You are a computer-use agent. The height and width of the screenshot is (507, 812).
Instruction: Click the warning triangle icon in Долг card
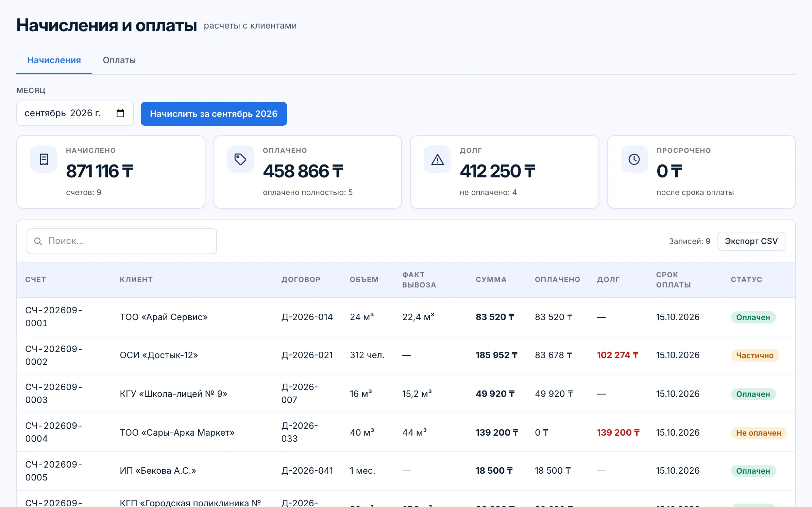(437, 159)
